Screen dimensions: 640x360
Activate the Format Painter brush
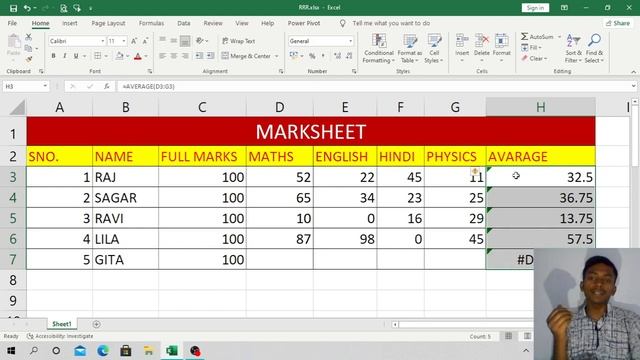(28, 59)
